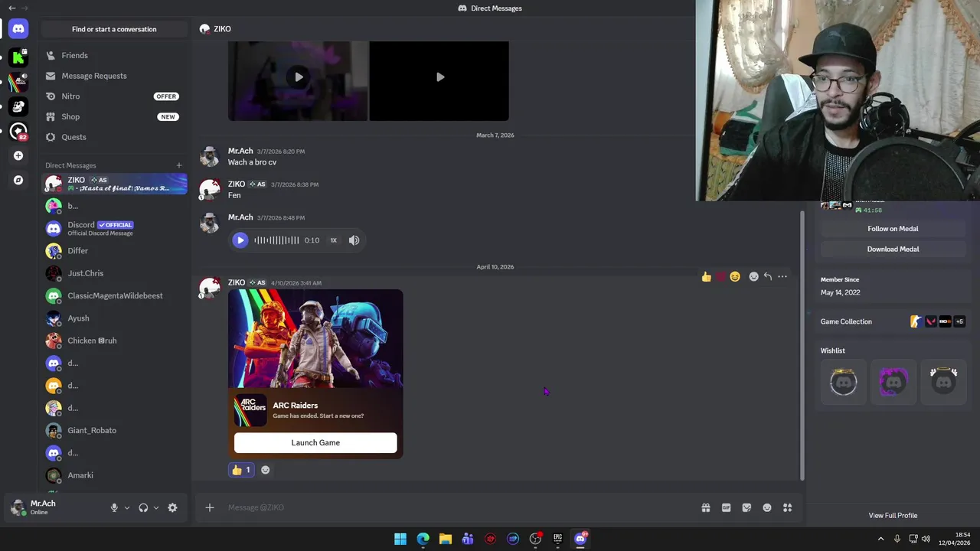Focus the Message @ZIKO input

(459, 507)
